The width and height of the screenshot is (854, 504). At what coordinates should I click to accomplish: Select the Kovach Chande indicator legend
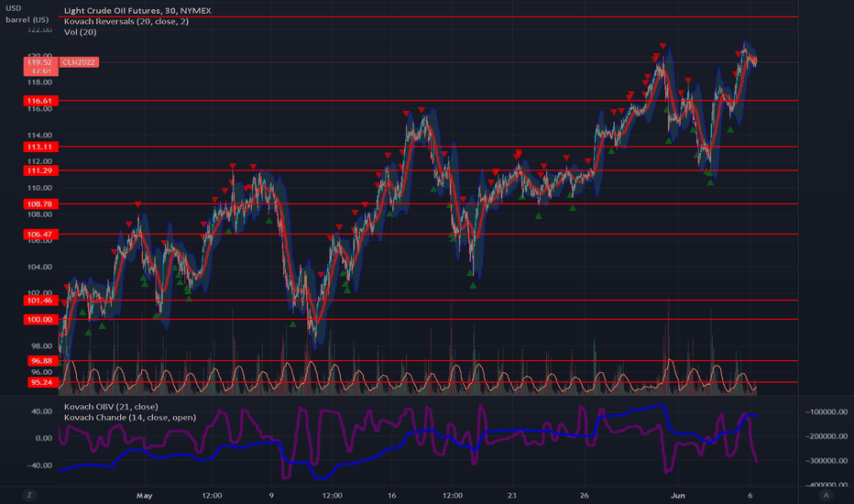tap(130, 417)
